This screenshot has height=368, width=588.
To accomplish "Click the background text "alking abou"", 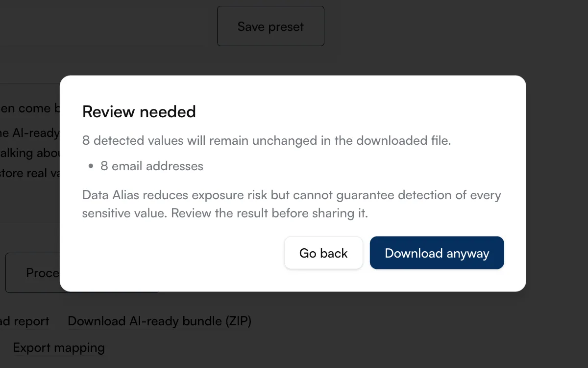I will (30, 153).
